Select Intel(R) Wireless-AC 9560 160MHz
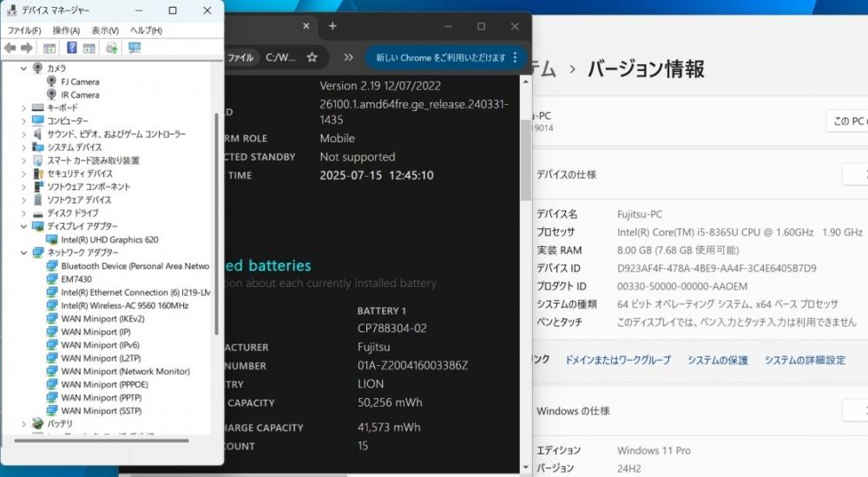The image size is (868, 477). click(124, 305)
